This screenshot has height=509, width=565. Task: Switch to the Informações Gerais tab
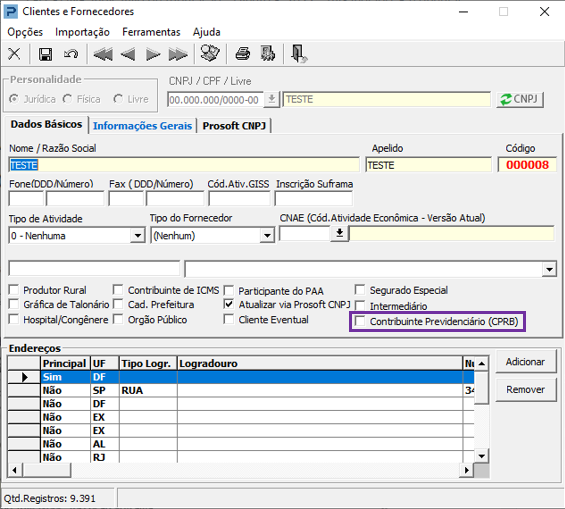(x=142, y=126)
